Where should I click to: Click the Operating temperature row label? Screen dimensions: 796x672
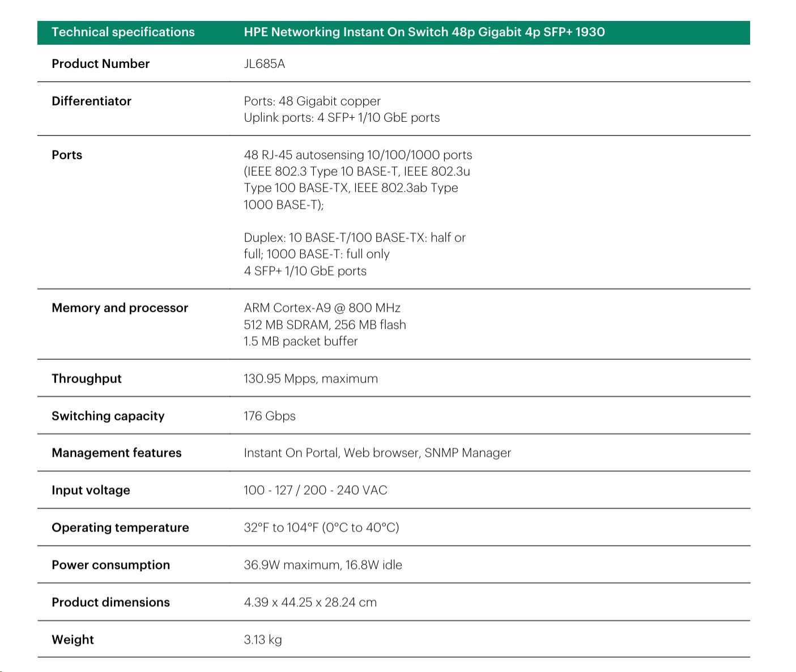click(120, 528)
